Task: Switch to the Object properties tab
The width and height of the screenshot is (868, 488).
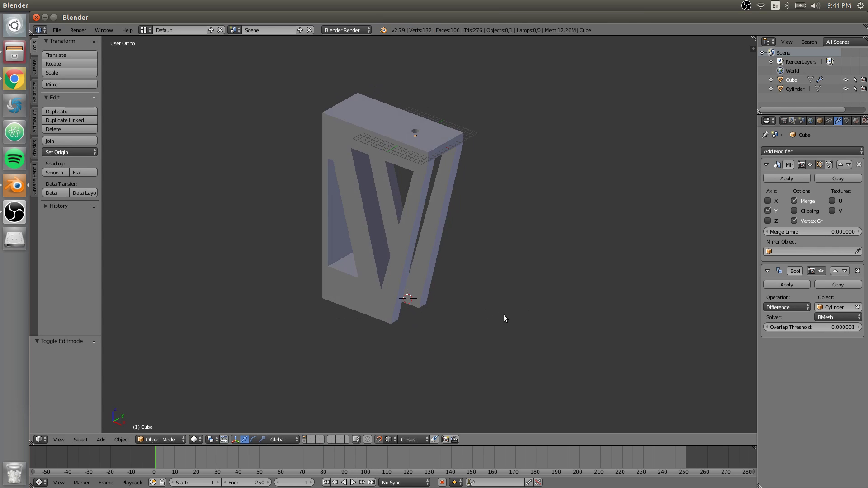Action: pos(819,121)
